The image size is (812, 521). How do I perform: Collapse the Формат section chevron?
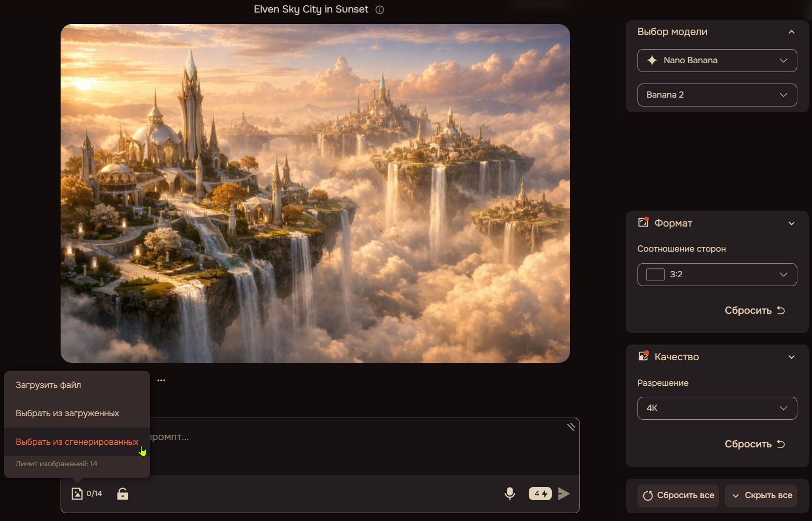pos(792,223)
